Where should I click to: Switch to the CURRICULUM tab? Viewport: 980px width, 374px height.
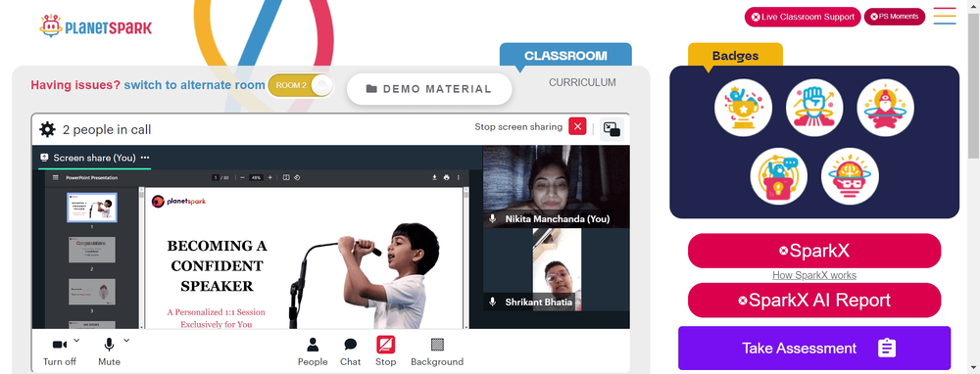582,82
